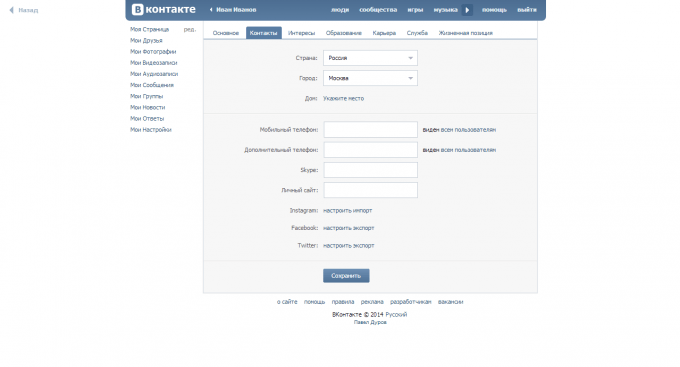Click о сайте footer link
680x367 pixels.
[x=287, y=301]
